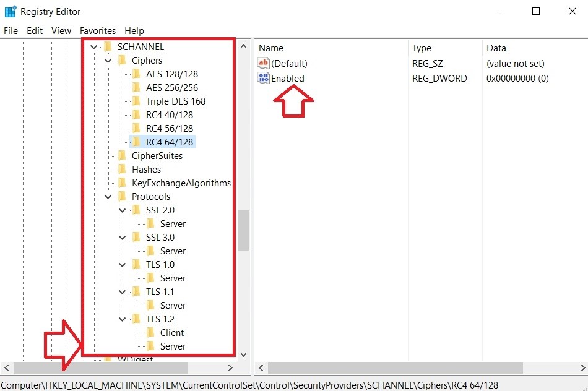Open the File menu
Screen dimensions: 588x391
[11, 31]
